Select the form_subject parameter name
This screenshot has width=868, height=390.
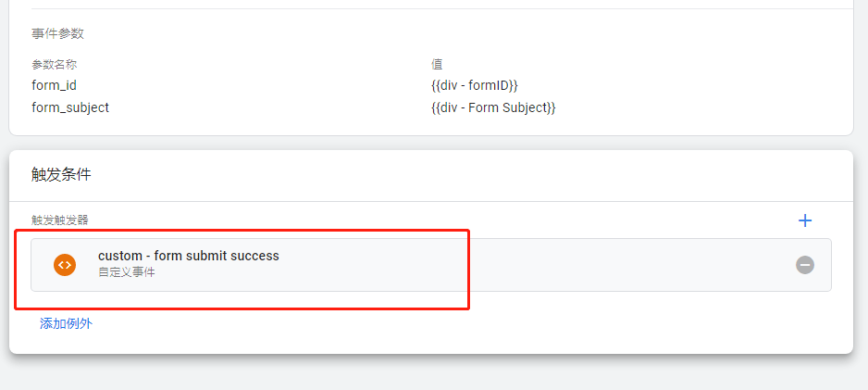pyautogui.click(x=70, y=108)
